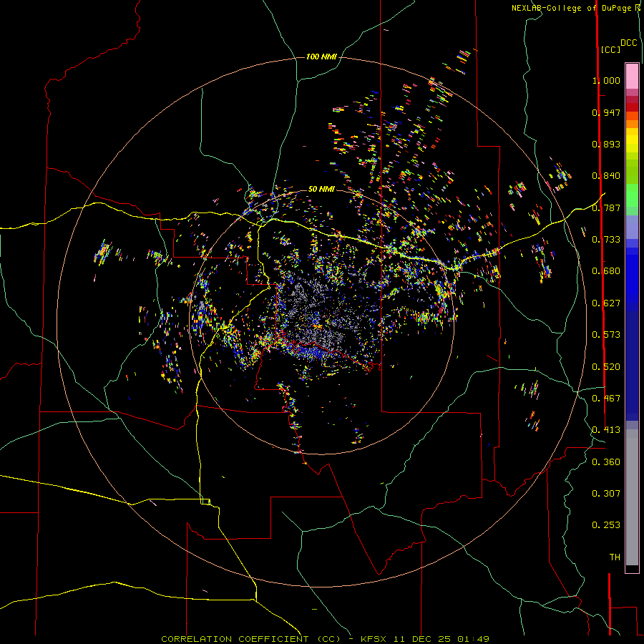Click the 1.000 value on the legend
Screen dimensions: 644x644
point(606,80)
